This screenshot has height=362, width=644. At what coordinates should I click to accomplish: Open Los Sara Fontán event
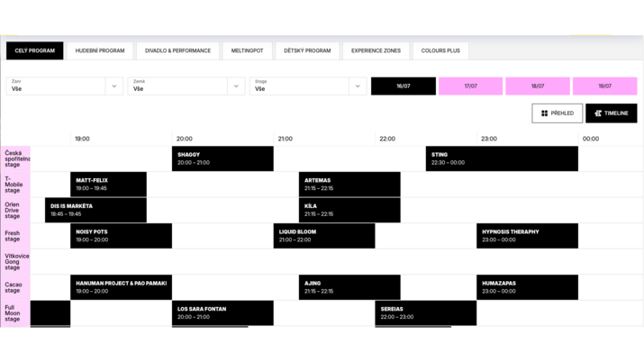click(222, 313)
